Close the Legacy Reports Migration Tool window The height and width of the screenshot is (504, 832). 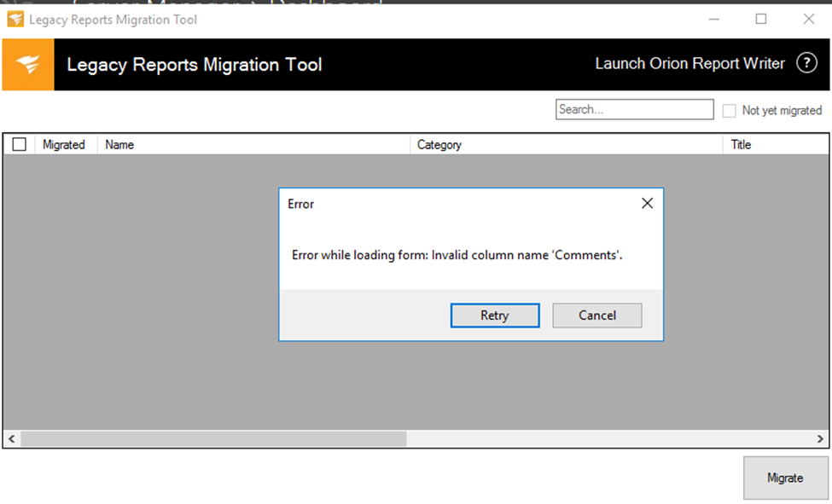coord(809,19)
